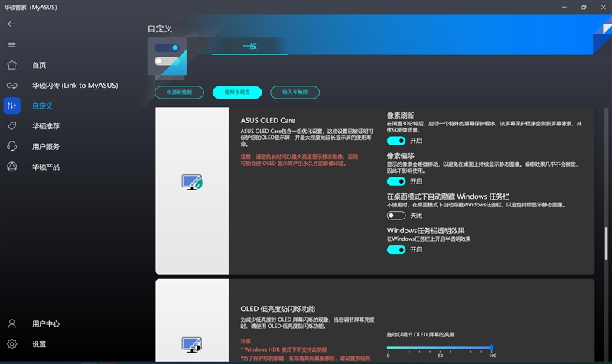Open 设置 in the sidebar

(39, 344)
